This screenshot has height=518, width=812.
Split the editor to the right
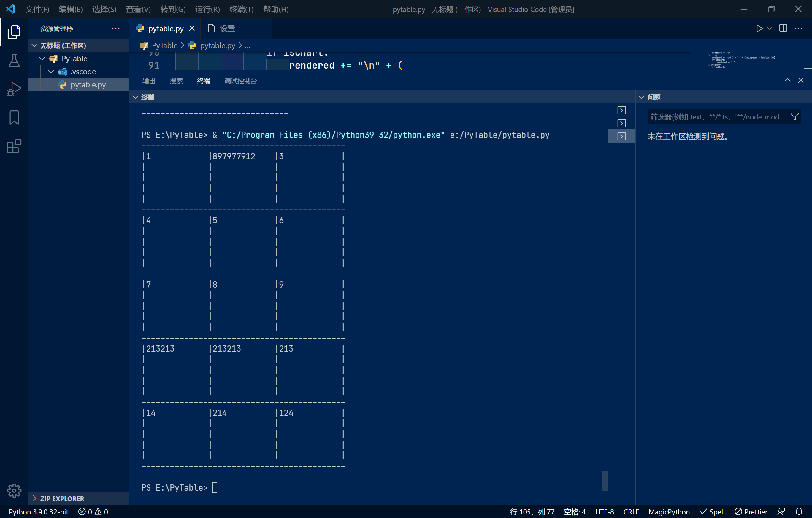(x=783, y=28)
